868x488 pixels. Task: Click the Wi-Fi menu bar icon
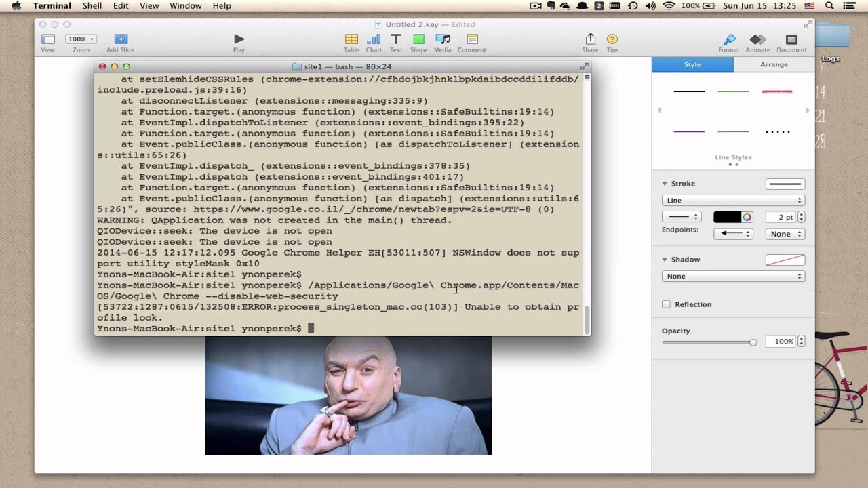669,5
